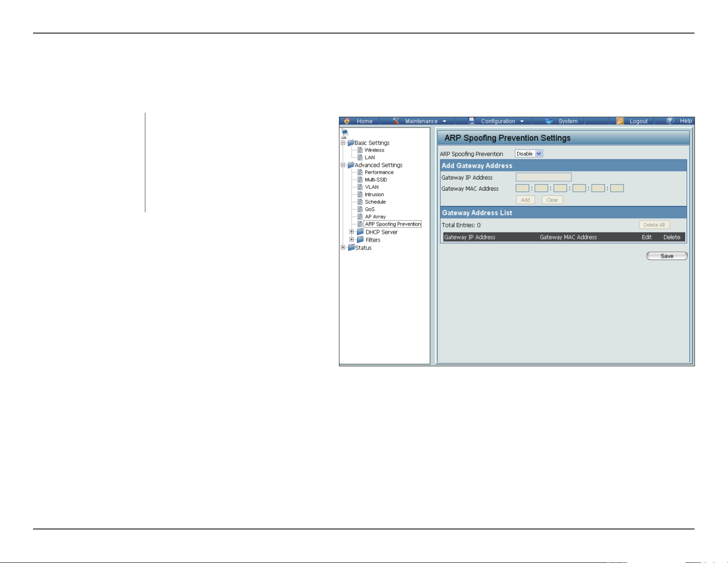Focus the third Gateway MAC Address octet field
Screen dimensions: 728x563
click(x=560, y=188)
